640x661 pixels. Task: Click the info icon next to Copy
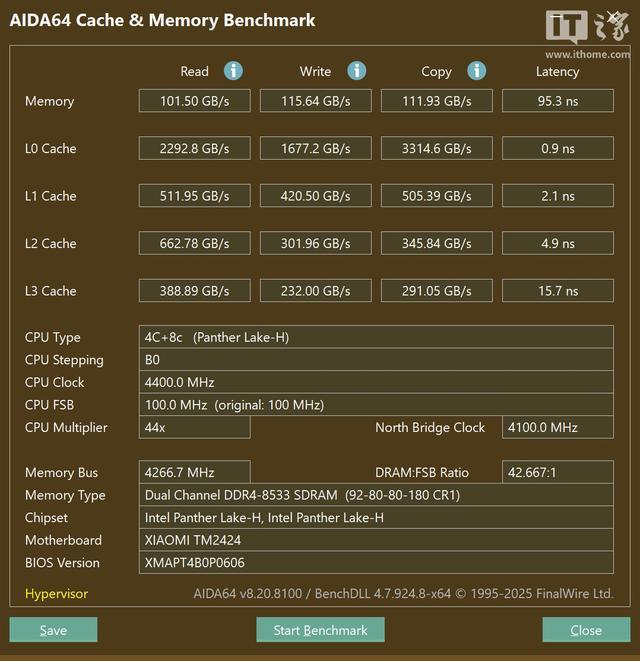click(477, 71)
